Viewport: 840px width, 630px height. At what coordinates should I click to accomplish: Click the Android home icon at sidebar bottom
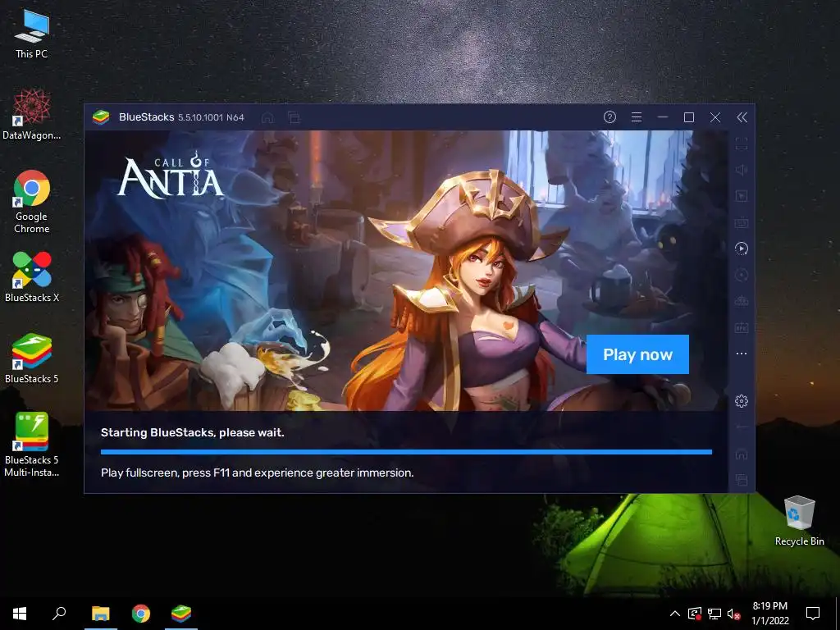pos(742,454)
